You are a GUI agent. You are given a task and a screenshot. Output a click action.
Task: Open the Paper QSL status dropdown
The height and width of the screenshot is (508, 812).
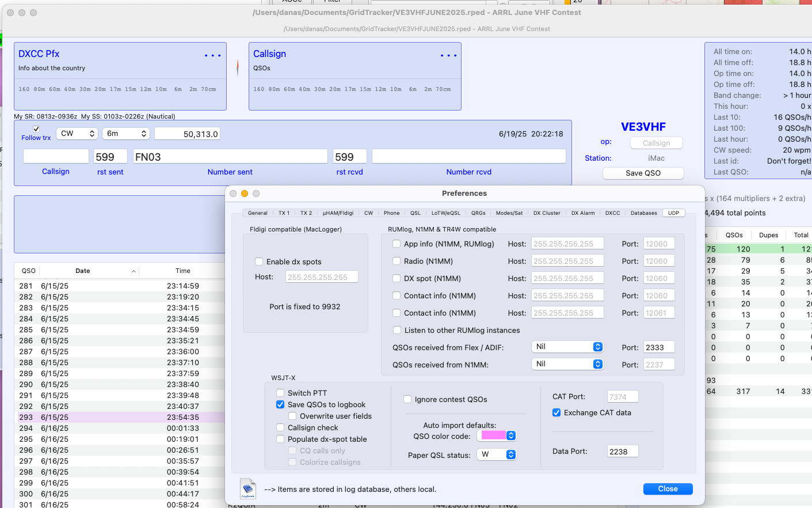(x=497, y=454)
